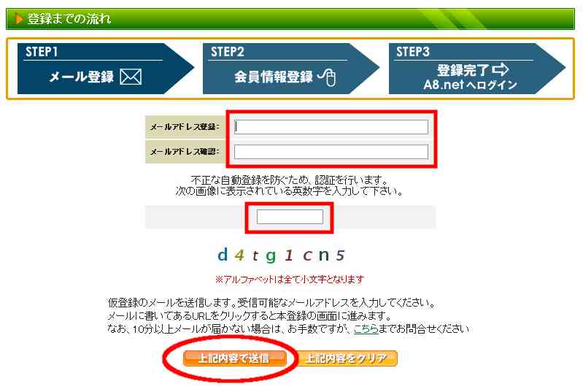Select the STEP2 会員情報登録 banner
583x392 pixels.
291,69
